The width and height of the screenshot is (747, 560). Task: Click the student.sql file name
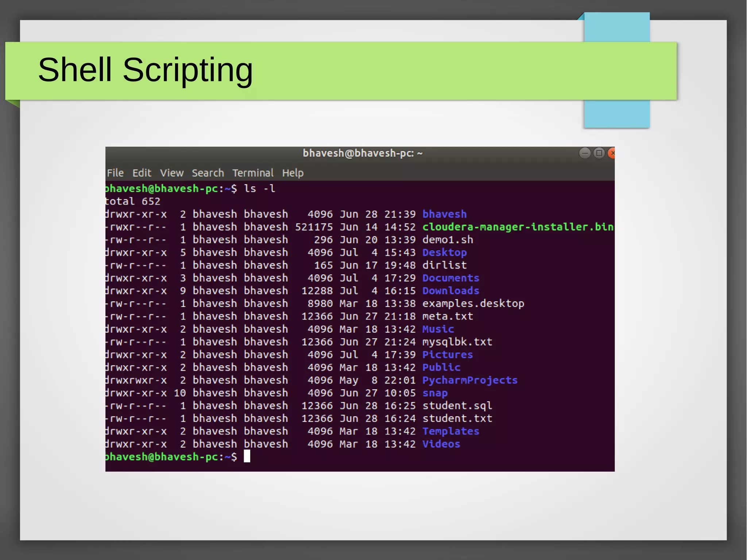457,406
